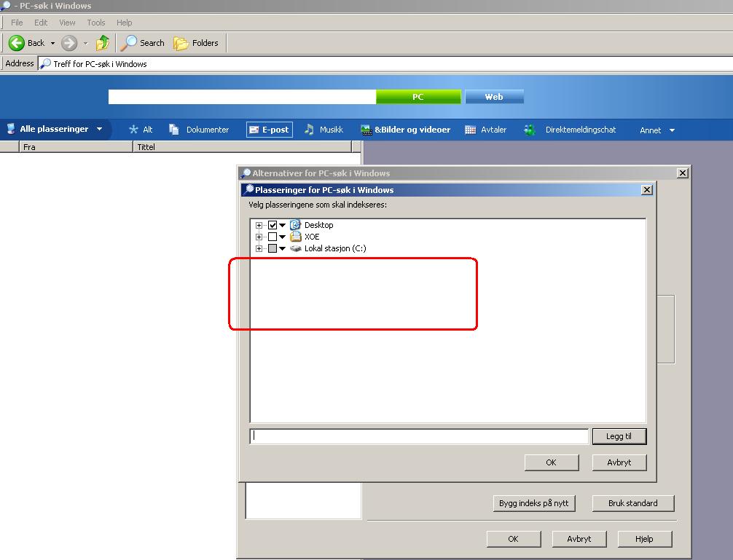
Task: Click the Lokal stasjon (C:) label
Action: pos(335,248)
